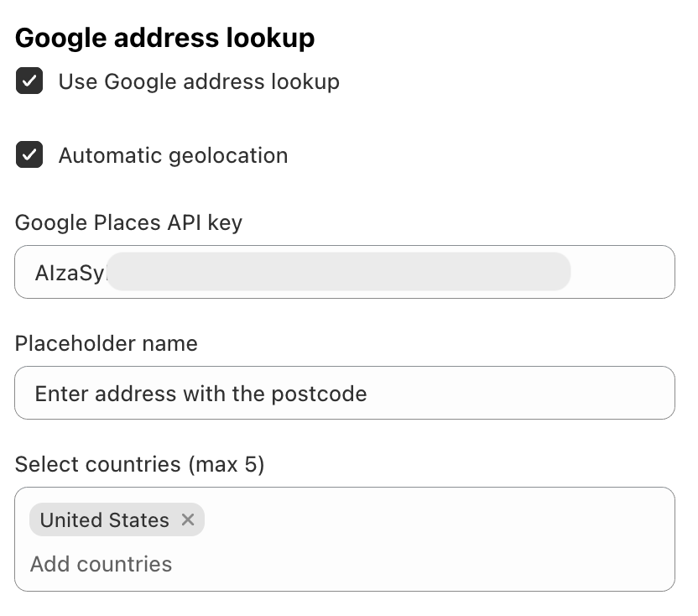
Task: Click empty space right of United States tag
Action: 436,520
